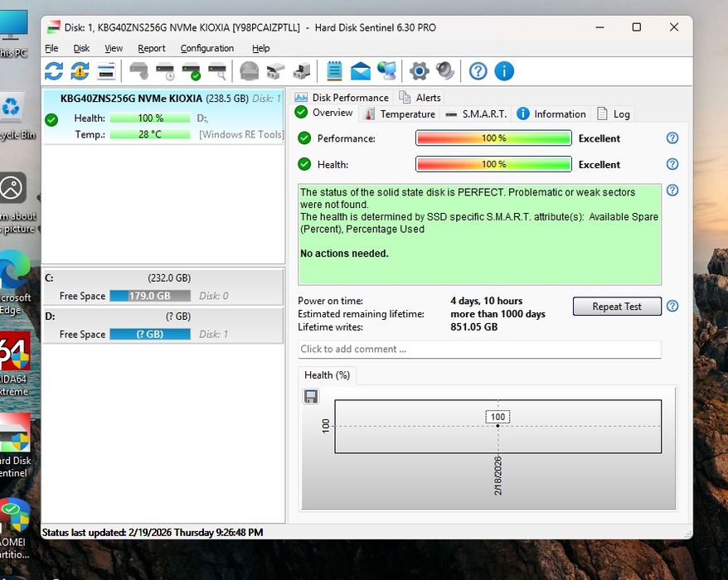728x580 pixels.
Task: Click the '4 days, 10 hours' power on value
Action: click(x=486, y=301)
